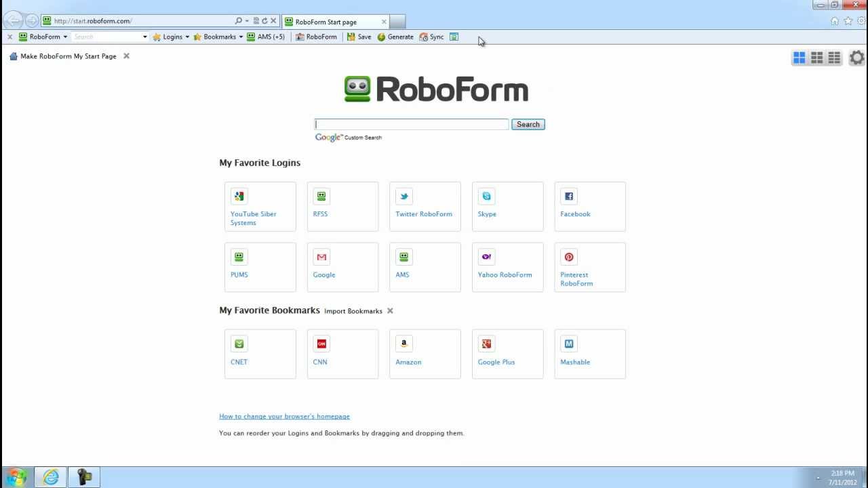Open the Google Gmail login tile
Viewport: 868px width, 488px height.
pos(342,267)
